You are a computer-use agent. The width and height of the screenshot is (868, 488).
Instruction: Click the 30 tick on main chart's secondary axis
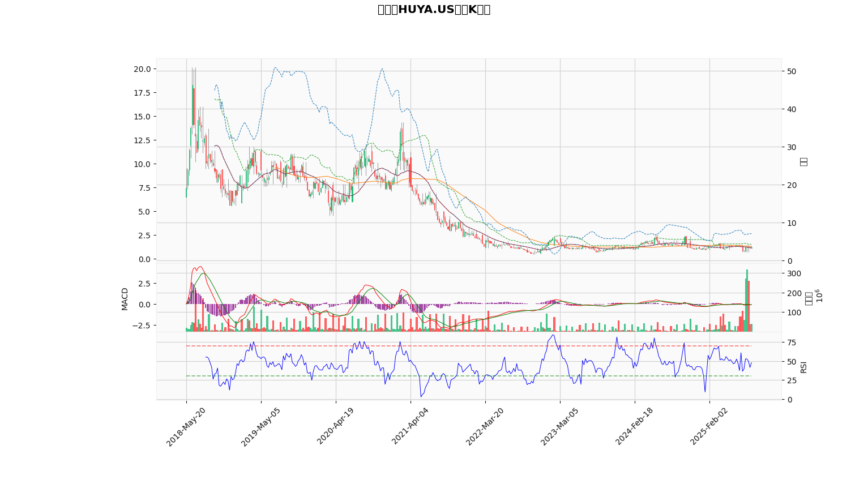point(792,147)
